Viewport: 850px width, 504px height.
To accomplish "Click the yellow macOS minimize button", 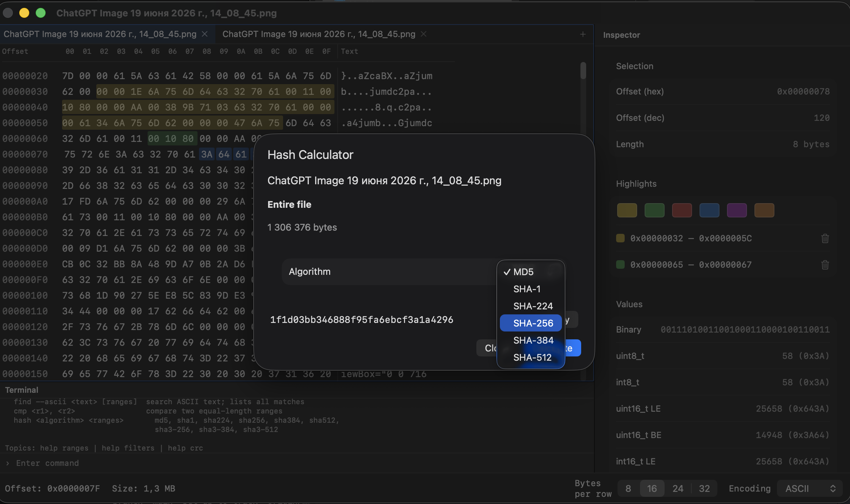I will (24, 13).
